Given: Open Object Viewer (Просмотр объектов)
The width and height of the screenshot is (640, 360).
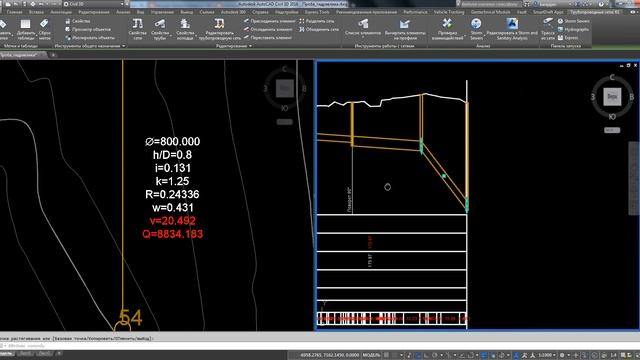Looking at the screenshot, I should point(88,29).
